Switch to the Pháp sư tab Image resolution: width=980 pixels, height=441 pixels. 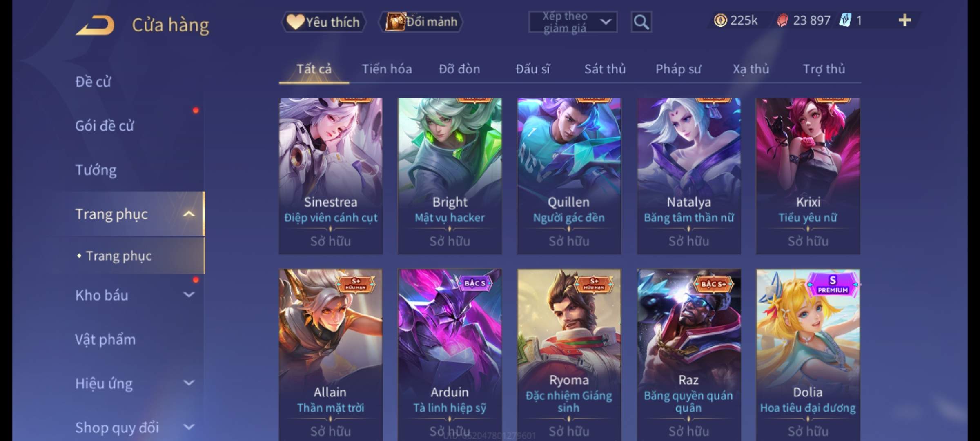(x=678, y=69)
